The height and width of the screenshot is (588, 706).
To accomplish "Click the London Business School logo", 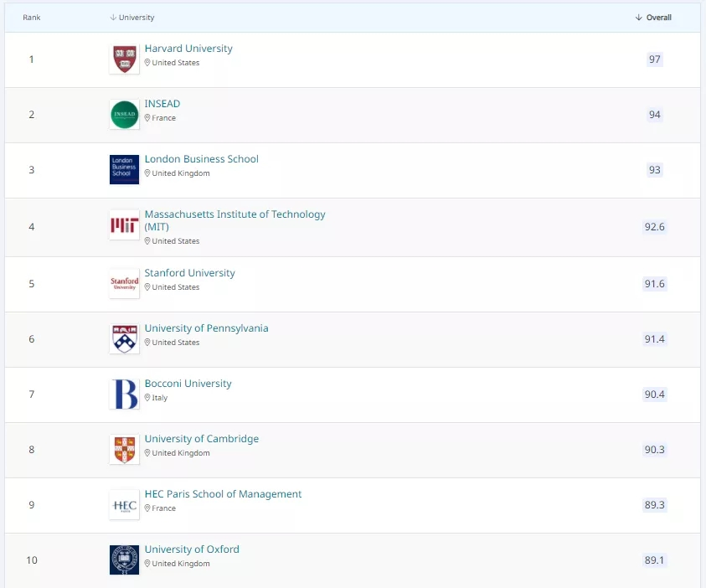I will (x=124, y=170).
